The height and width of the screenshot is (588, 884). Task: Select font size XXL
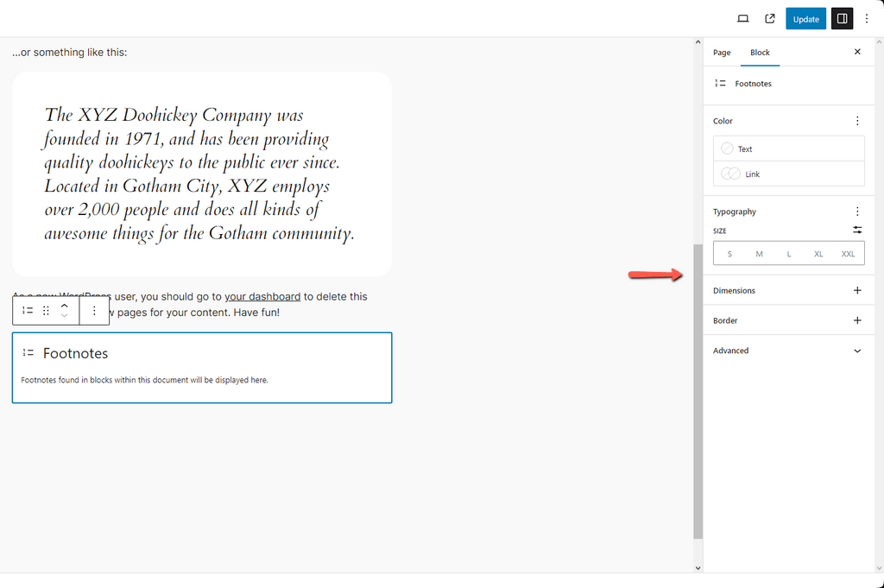(x=848, y=254)
